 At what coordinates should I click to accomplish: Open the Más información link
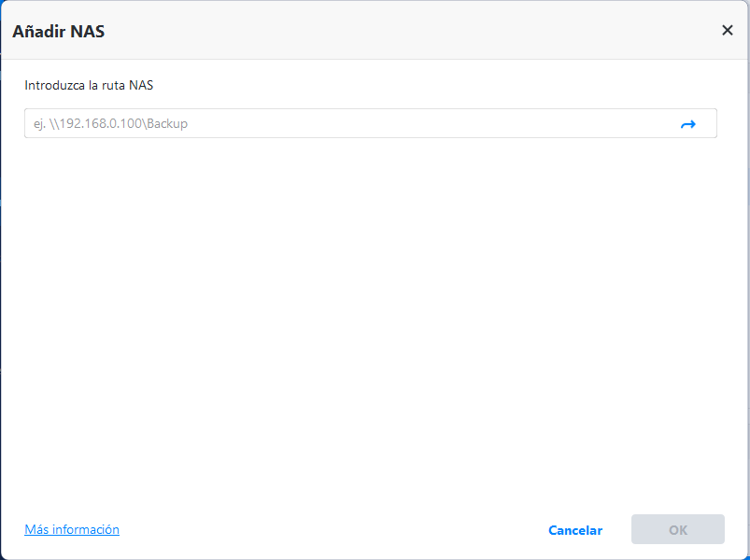point(72,529)
